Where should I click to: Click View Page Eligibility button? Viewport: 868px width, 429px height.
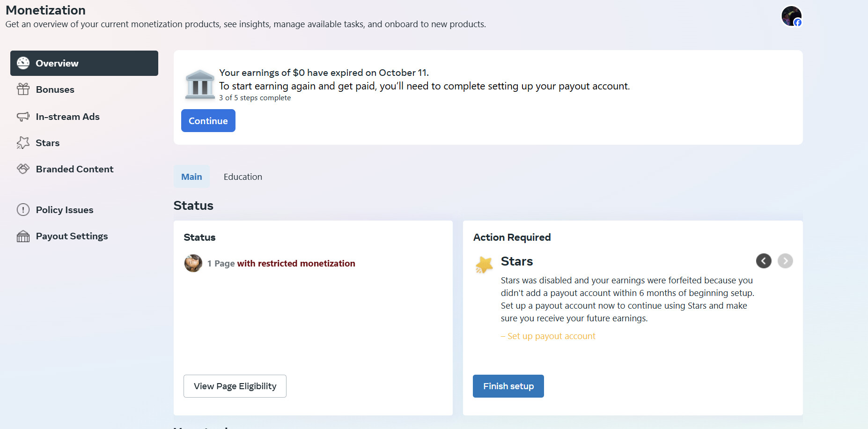[235, 386]
